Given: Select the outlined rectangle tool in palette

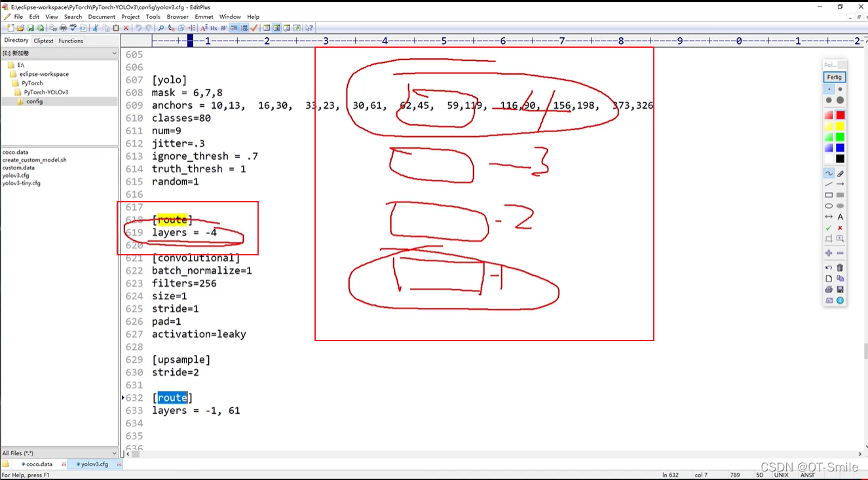Looking at the screenshot, I should (829, 195).
